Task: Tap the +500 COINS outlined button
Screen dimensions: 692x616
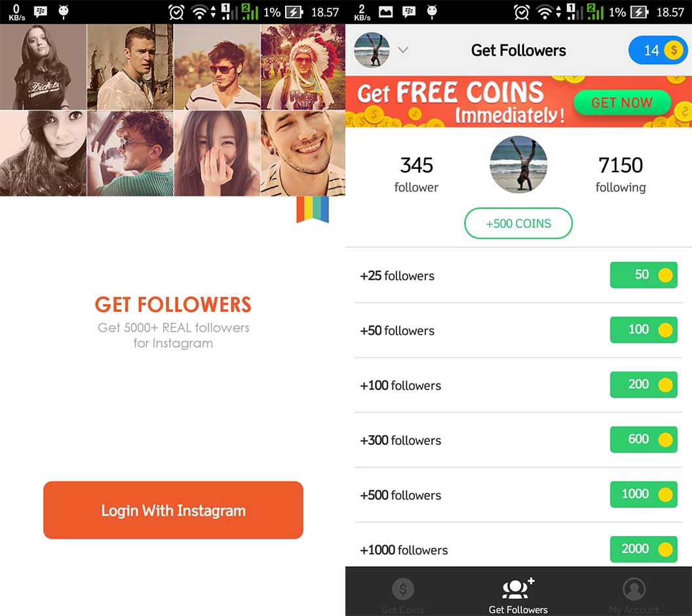Action: click(x=518, y=223)
